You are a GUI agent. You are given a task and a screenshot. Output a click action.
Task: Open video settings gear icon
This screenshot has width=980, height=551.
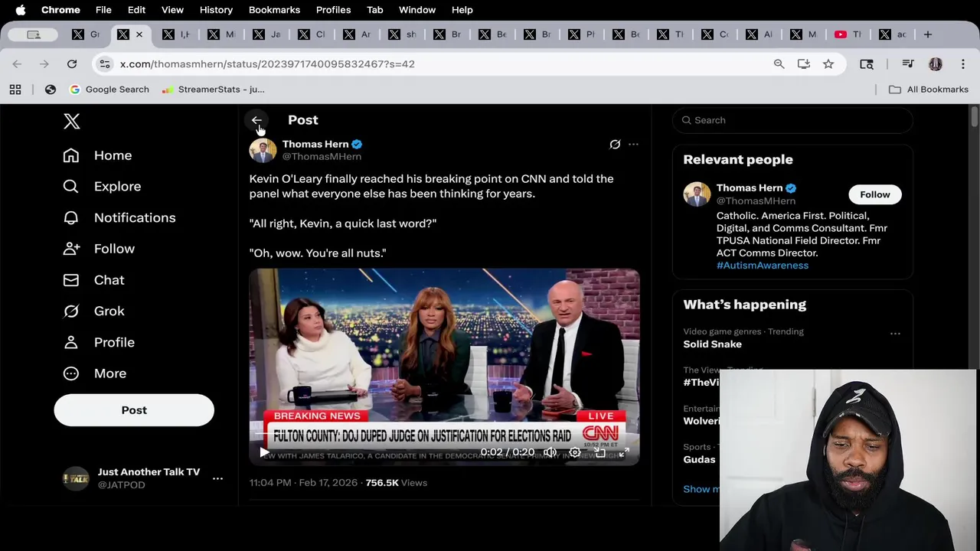tap(575, 452)
